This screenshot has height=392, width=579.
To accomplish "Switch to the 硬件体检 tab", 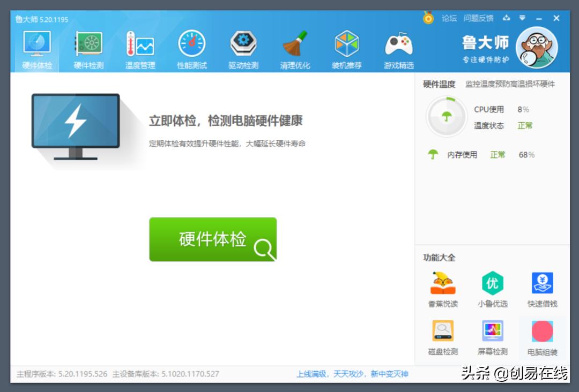I will (36, 48).
